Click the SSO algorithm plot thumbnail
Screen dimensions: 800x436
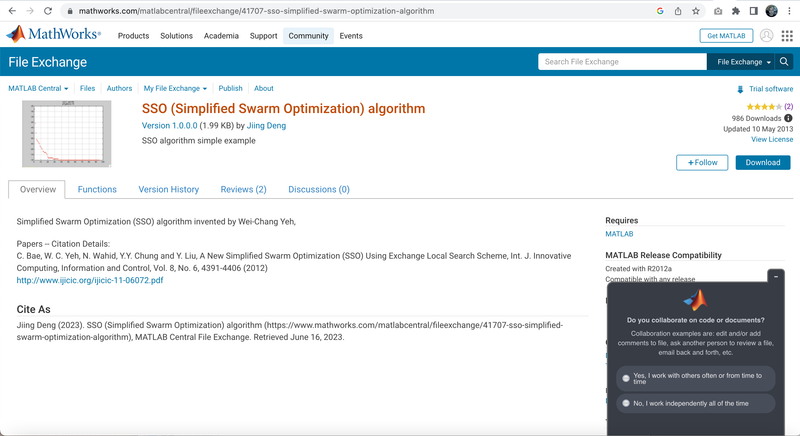tap(66, 134)
